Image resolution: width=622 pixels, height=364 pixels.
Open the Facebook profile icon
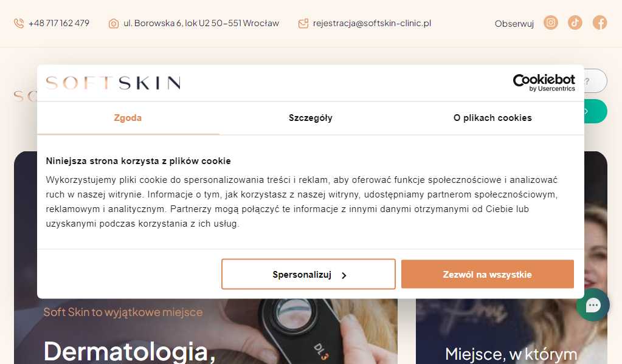tap(600, 22)
